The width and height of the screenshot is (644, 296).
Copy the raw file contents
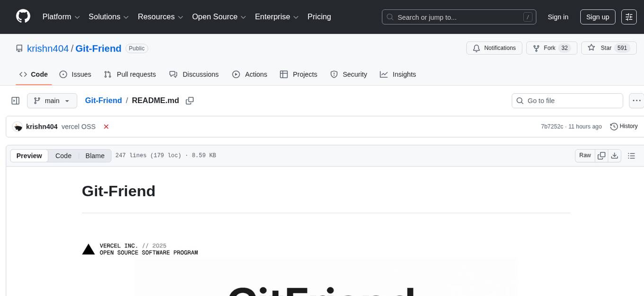(x=601, y=155)
